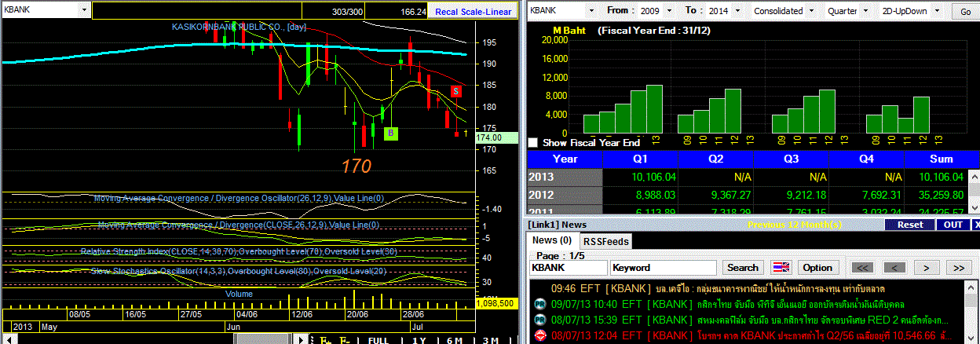This screenshot has height=344, width=980.
Task: Select the FULL time range view
Action: [378, 340]
